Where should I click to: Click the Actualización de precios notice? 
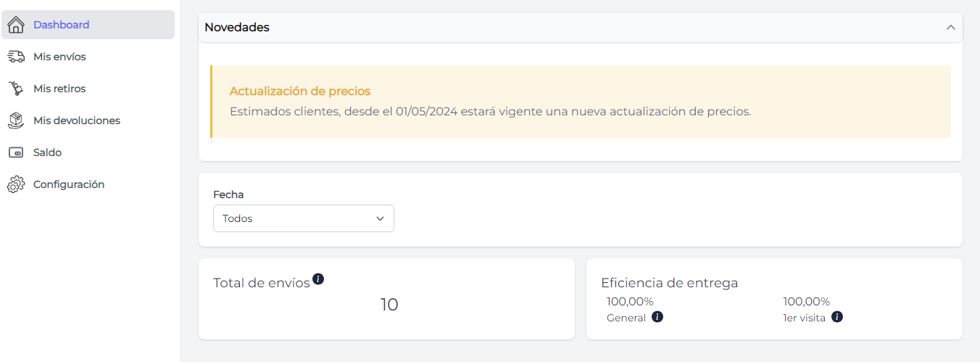pyautogui.click(x=300, y=91)
